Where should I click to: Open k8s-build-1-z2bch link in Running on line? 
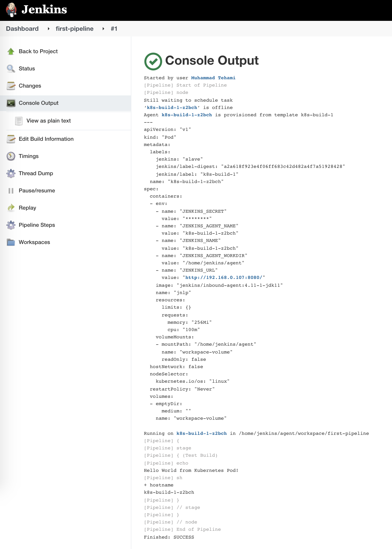pyautogui.click(x=201, y=434)
